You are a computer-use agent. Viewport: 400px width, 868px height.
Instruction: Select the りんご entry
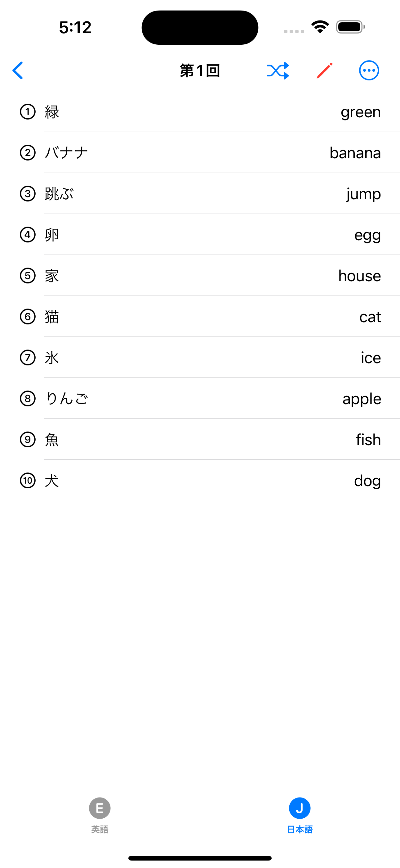pyautogui.click(x=200, y=398)
